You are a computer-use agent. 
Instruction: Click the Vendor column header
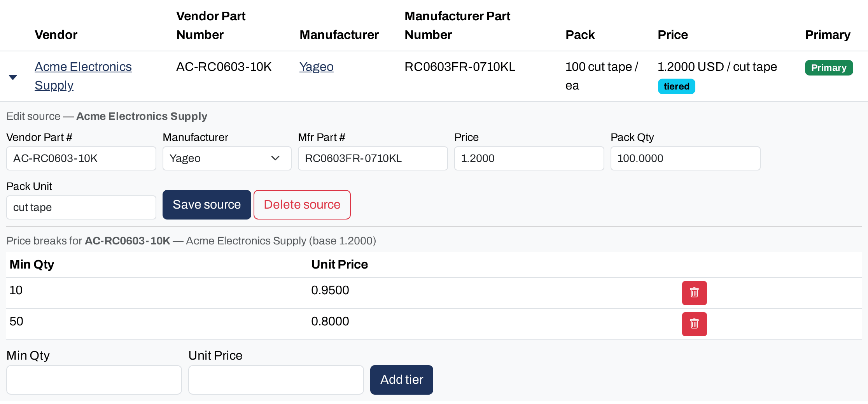click(x=56, y=35)
